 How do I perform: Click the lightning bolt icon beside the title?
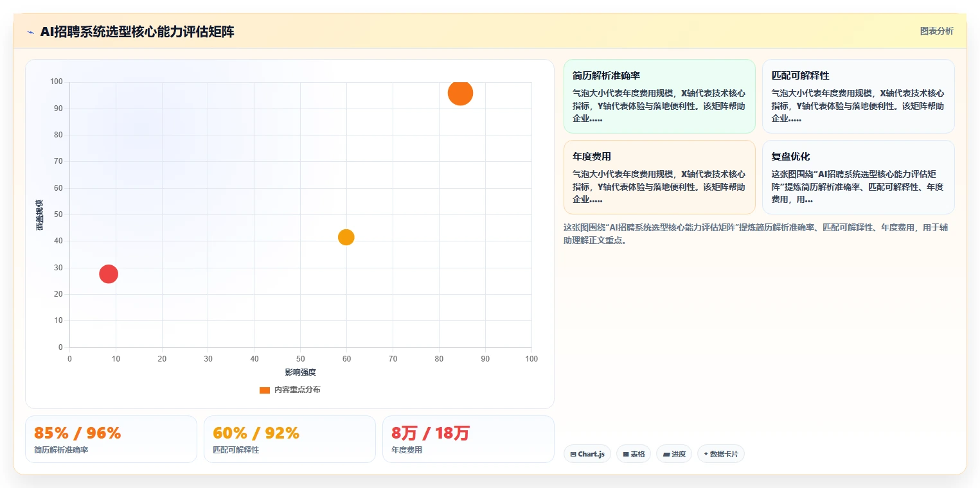click(30, 32)
